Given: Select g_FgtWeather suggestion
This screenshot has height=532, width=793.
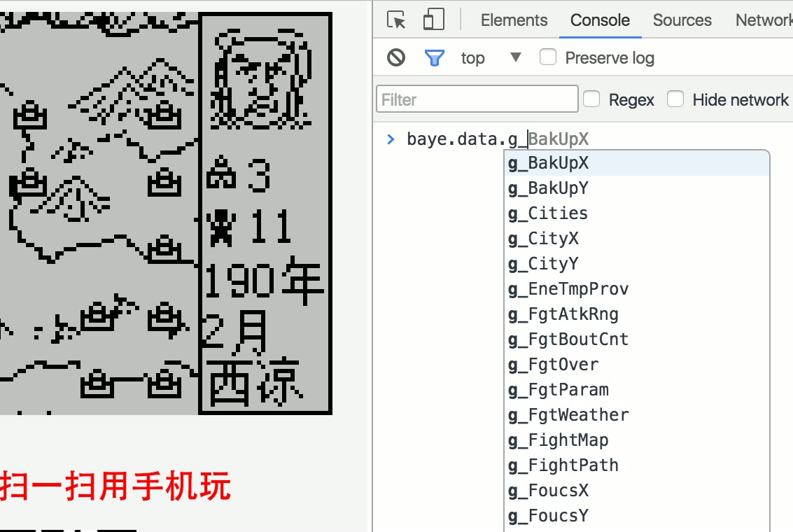Looking at the screenshot, I should click(637, 415).
